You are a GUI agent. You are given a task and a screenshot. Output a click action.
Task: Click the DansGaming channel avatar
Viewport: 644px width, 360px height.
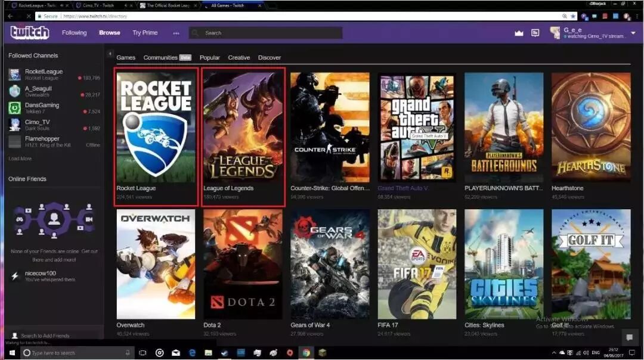click(15, 108)
